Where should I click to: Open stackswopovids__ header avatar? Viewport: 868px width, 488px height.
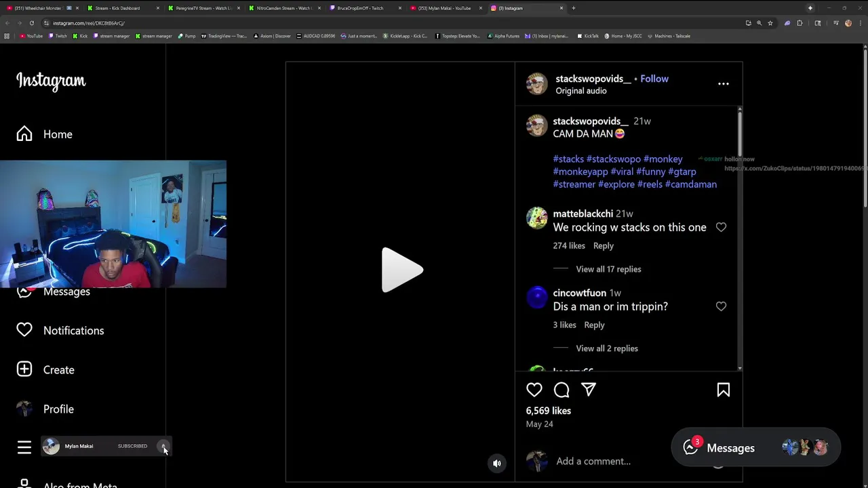coord(537,84)
